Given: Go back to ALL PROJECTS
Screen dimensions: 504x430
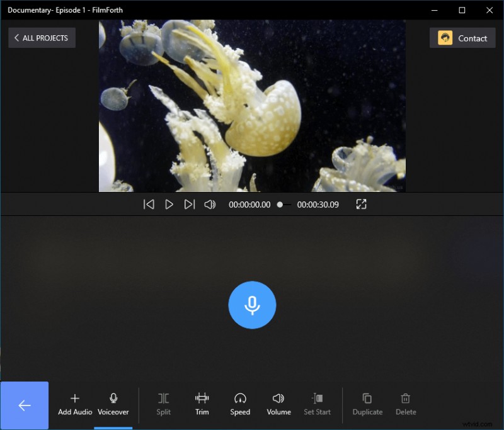Looking at the screenshot, I should tap(42, 38).
